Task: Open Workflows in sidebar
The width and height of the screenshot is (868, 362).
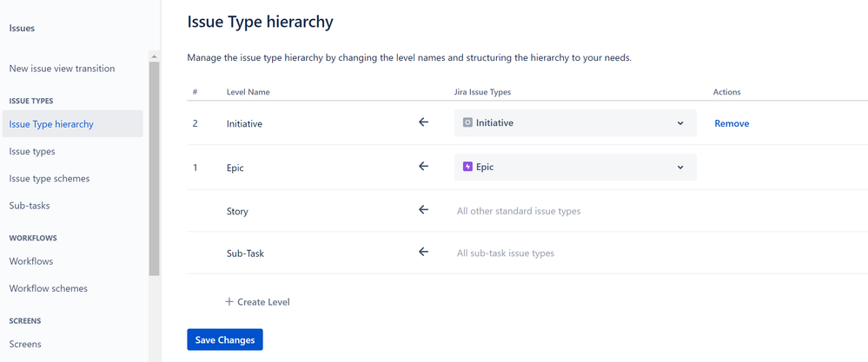Action: [x=31, y=260]
